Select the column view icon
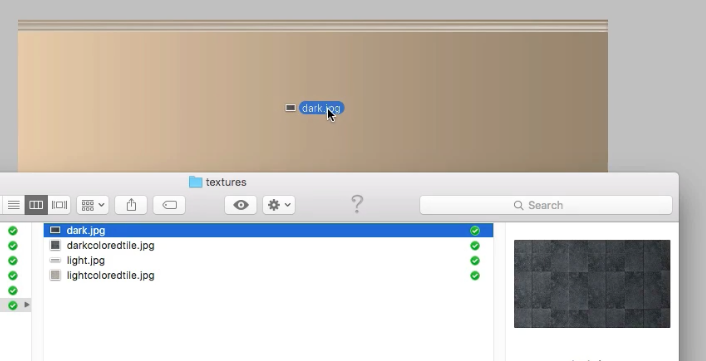706x361 pixels. point(36,205)
